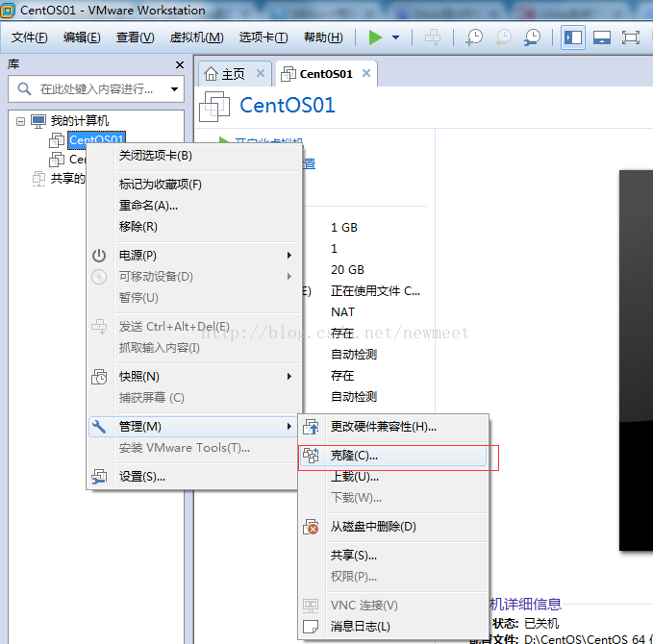
Task: Click the send Ctrl+Alt+Del toolbar icon
Action: tap(433, 37)
